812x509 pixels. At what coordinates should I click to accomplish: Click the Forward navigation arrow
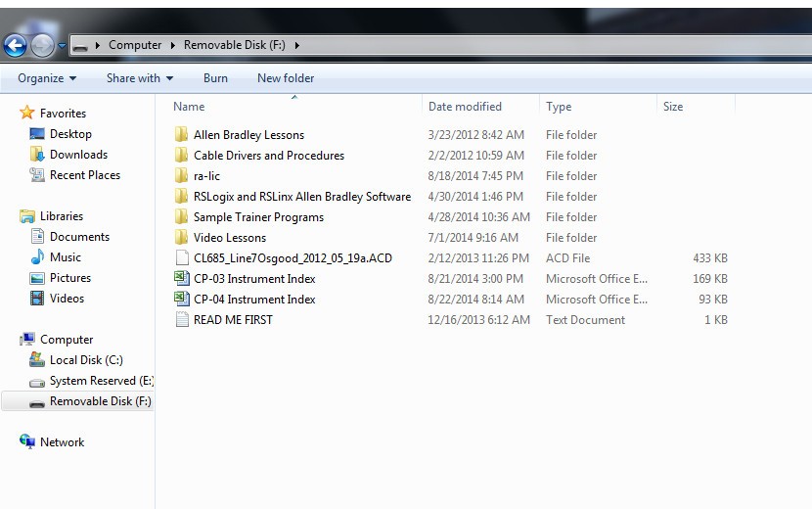pos(42,46)
